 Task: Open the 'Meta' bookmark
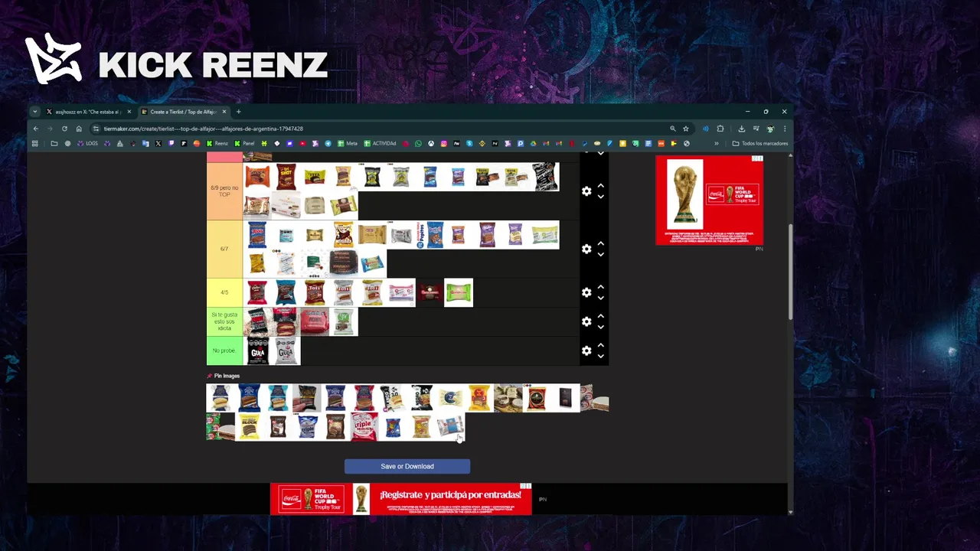pos(347,143)
